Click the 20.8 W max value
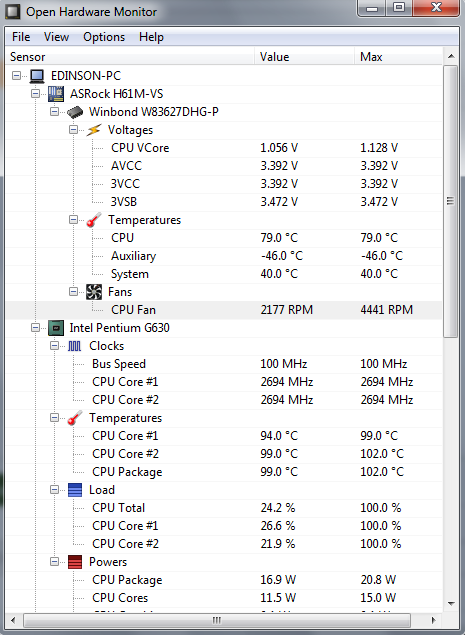465x635 pixels. click(378, 580)
